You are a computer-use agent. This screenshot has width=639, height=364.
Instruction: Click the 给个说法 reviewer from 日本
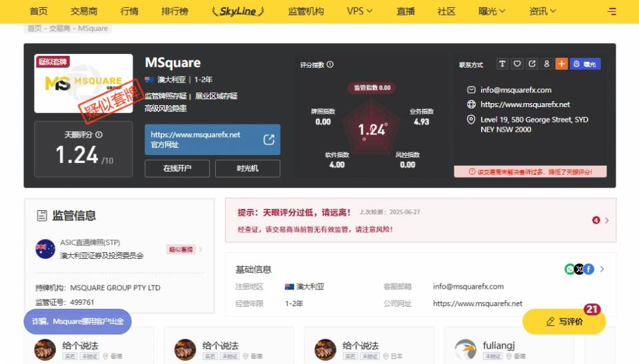pyautogui.click(x=360, y=345)
